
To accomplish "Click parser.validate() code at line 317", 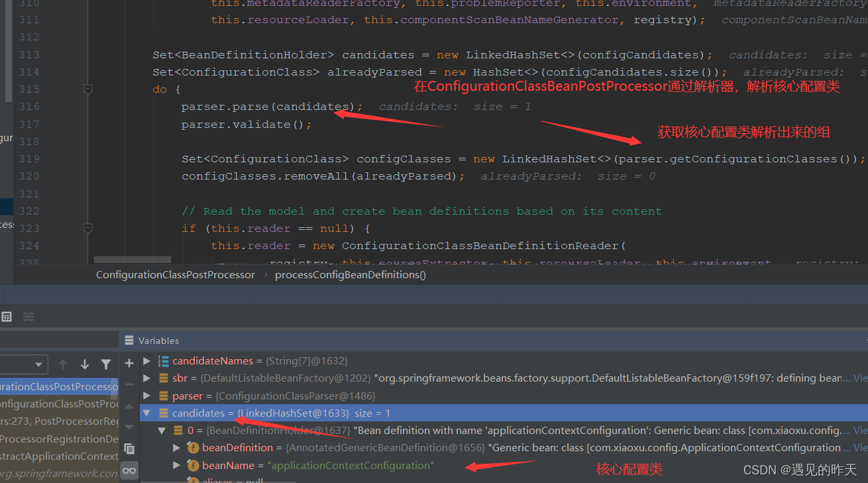I will pos(246,125).
